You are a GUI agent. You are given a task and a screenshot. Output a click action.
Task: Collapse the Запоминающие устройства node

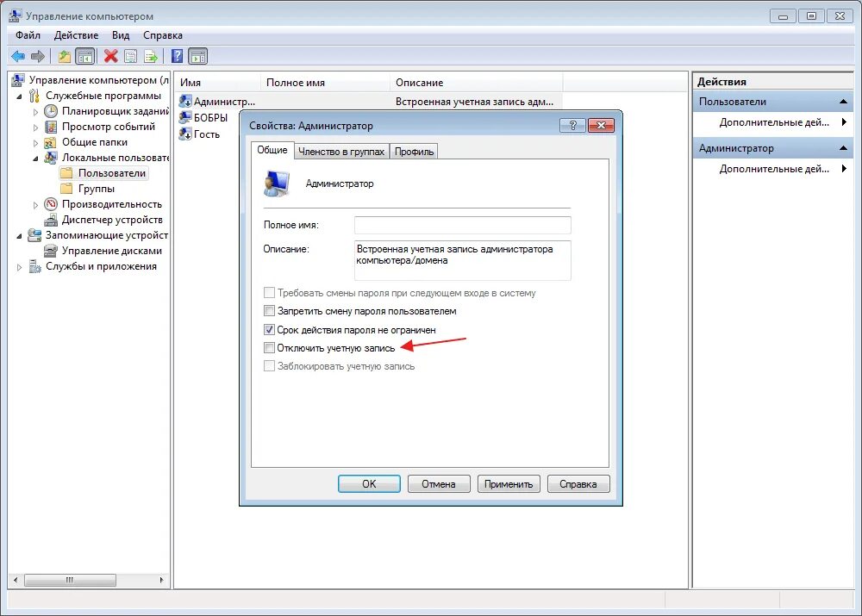click(x=20, y=236)
